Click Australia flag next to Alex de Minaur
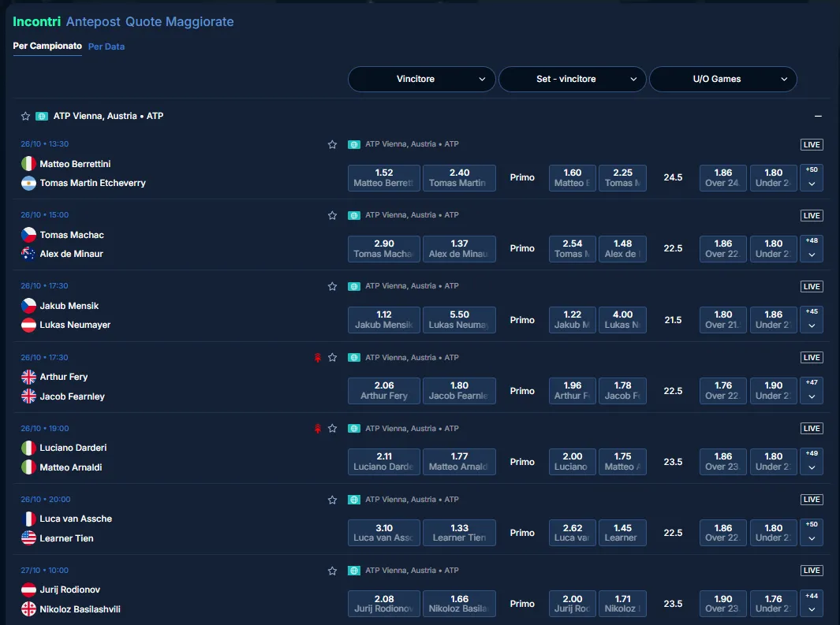840x625 pixels. click(x=28, y=254)
